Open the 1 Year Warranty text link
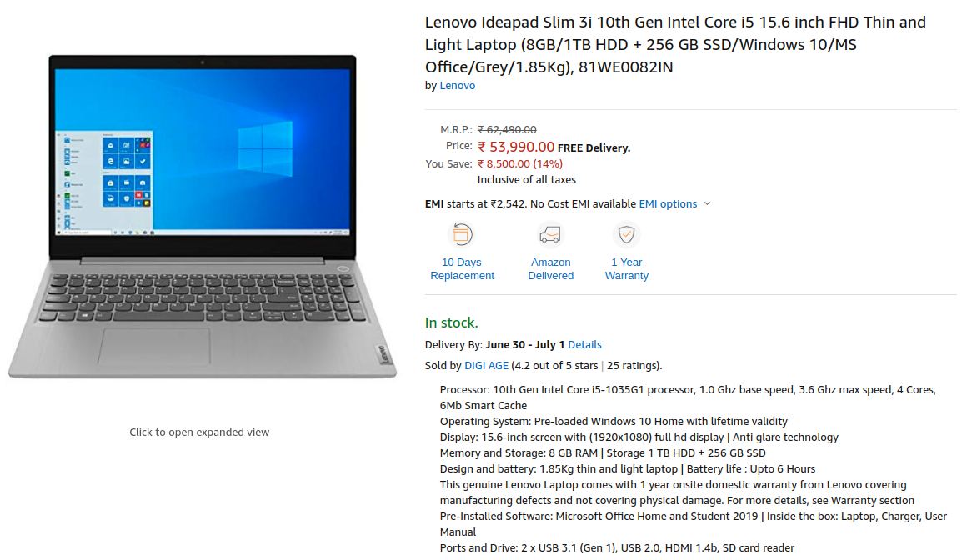 coord(626,269)
